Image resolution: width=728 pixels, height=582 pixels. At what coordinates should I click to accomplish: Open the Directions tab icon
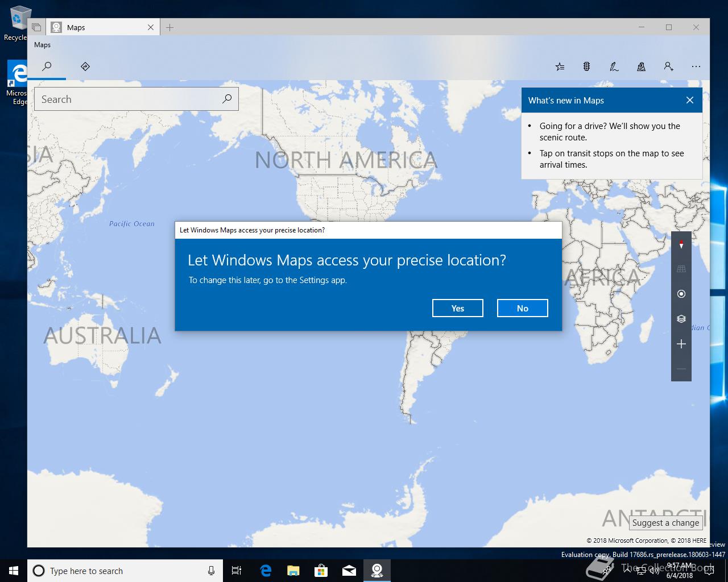[85, 66]
